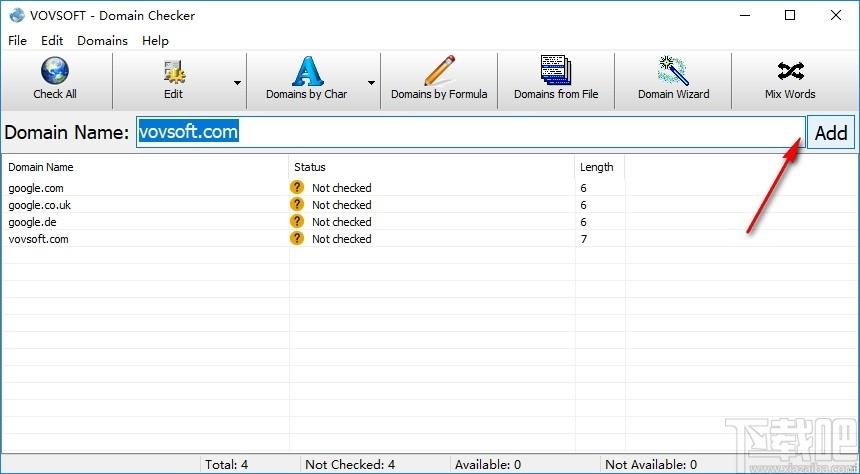Open the Mix Words tool
Image resolution: width=860 pixels, height=474 pixels.
click(x=790, y=81)
